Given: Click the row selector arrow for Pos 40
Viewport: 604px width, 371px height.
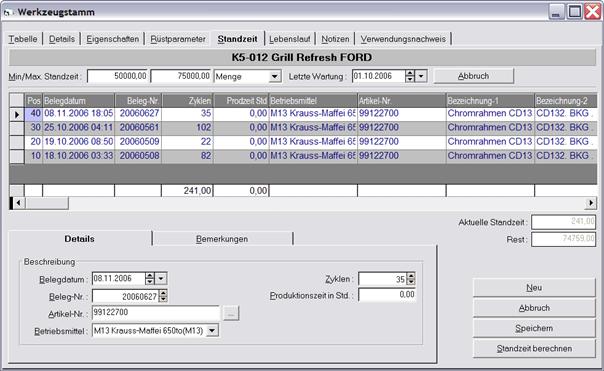Looking at the screenshot, I should (17, 114).
